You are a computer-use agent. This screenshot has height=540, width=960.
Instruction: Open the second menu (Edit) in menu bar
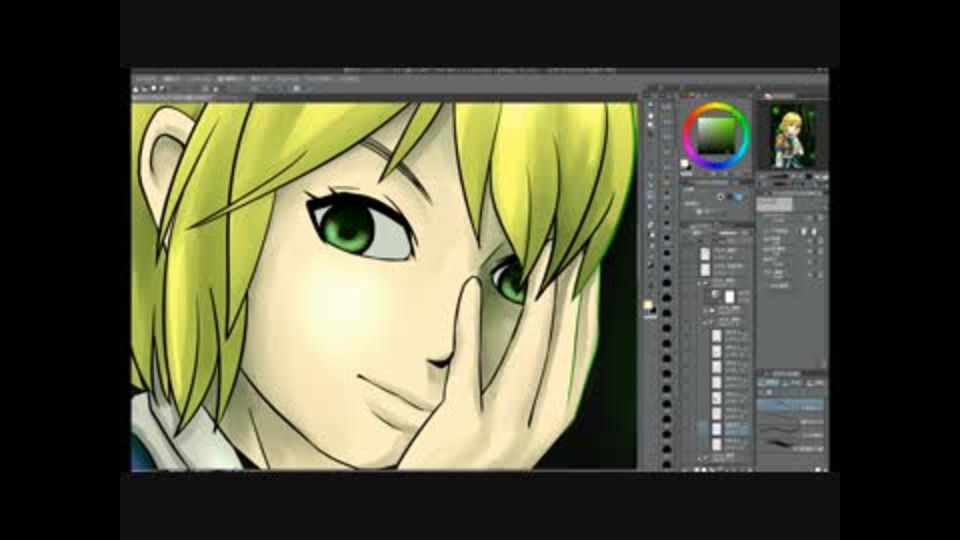(172, 78)
